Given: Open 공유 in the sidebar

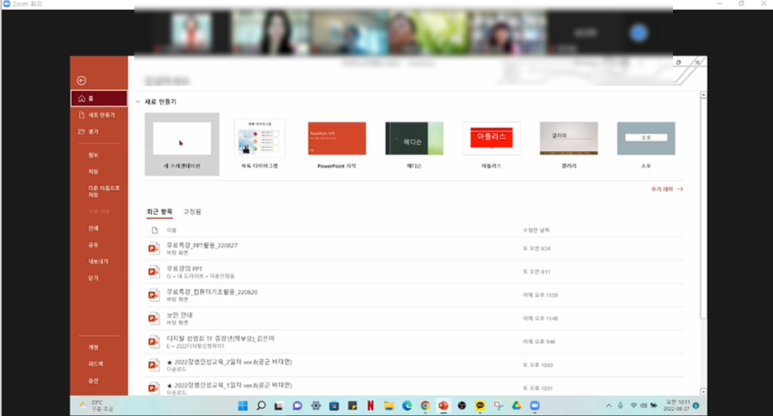Looking at the screenshot, I should [x=93, y=245].
